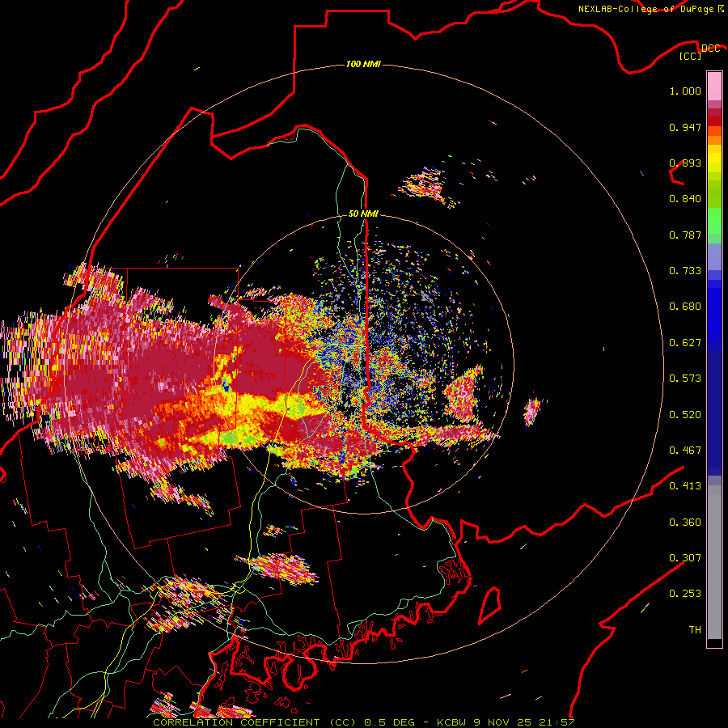Select the 1.000 value on color scale
The width and height of the screenshot is (728, 728).
tap(685, 91)
